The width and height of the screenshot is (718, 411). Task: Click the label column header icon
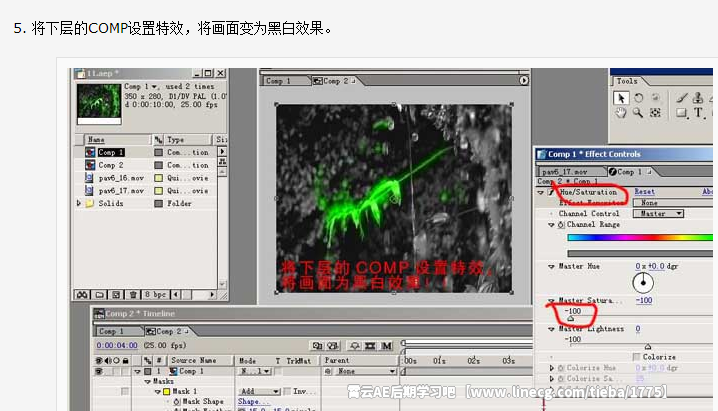pyautogui.click(x=158, y=140)
